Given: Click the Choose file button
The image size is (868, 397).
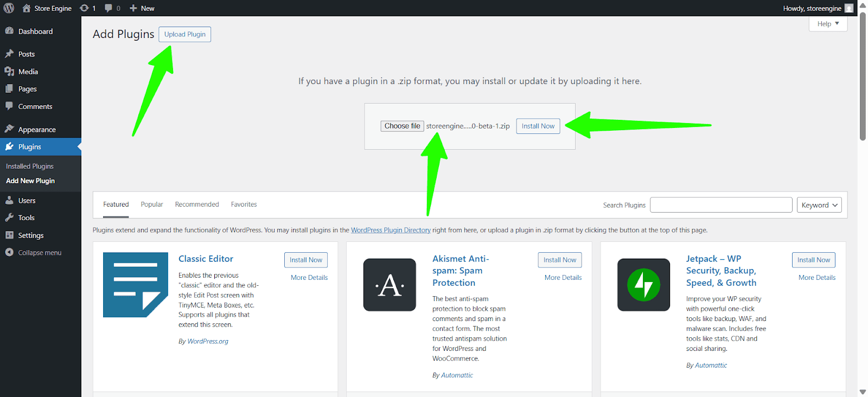Looking at the screenshot, I should tap(402, 126).
